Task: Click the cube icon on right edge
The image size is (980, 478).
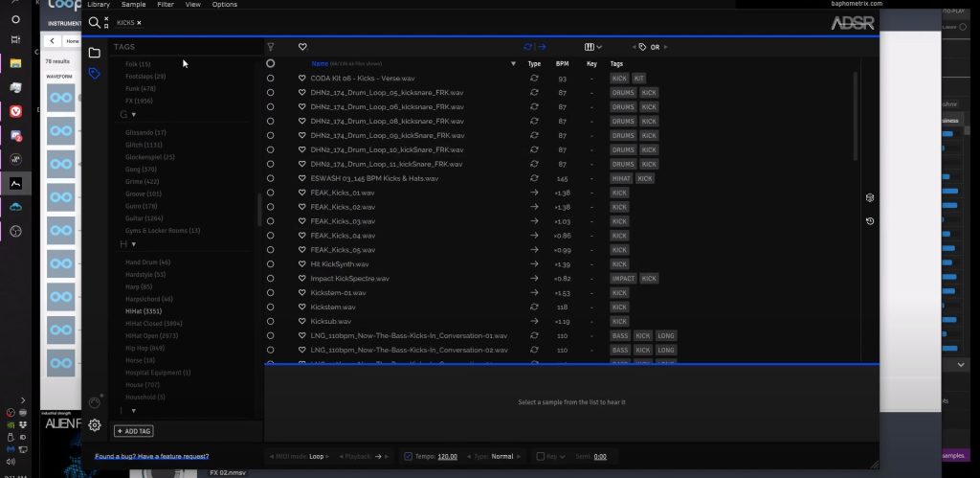Action: coord(869,197)
